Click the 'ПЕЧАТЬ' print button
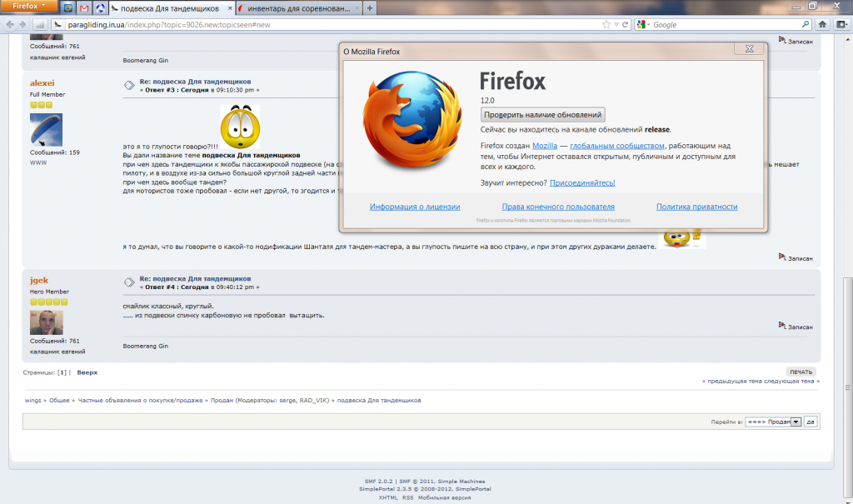The width and height of the screenshot is (853, 504). (x=801, y=372)
